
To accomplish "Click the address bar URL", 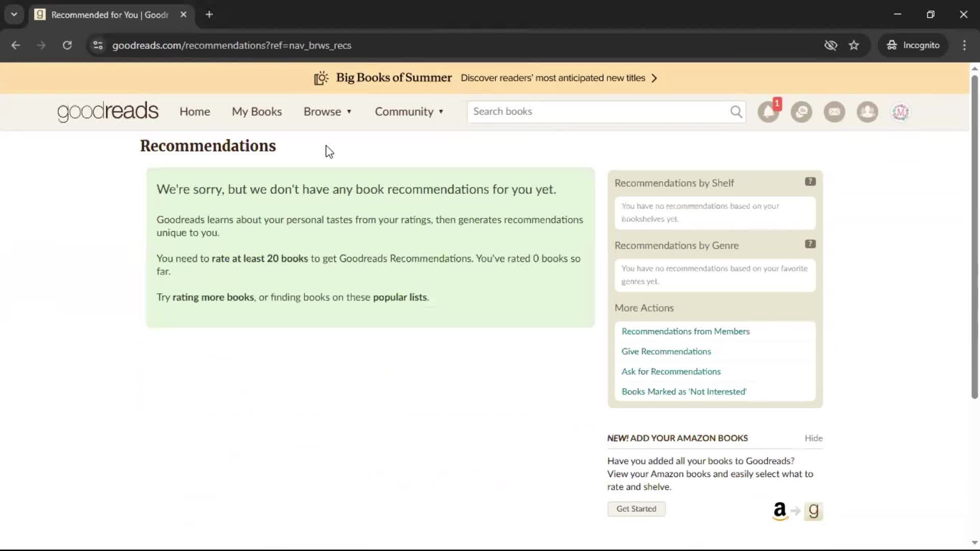I will [x=231, y=45].
